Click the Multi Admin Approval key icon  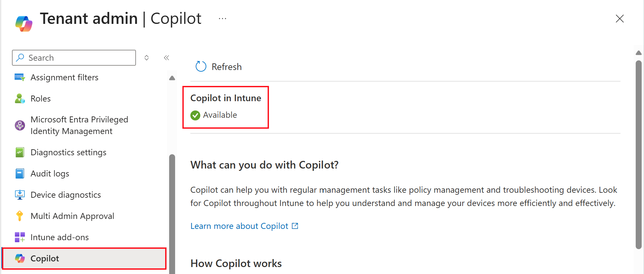coord(20,216)
